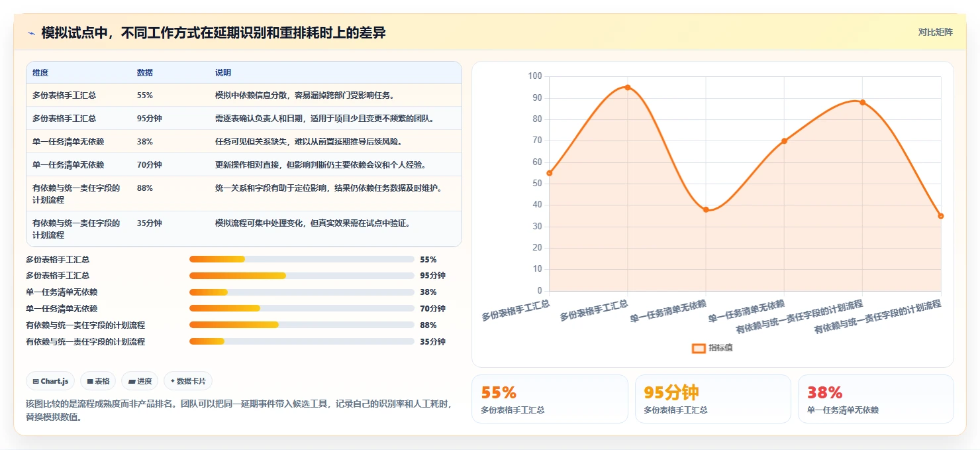Click the lightning icon beside the page title

click(x=31, y=33)
